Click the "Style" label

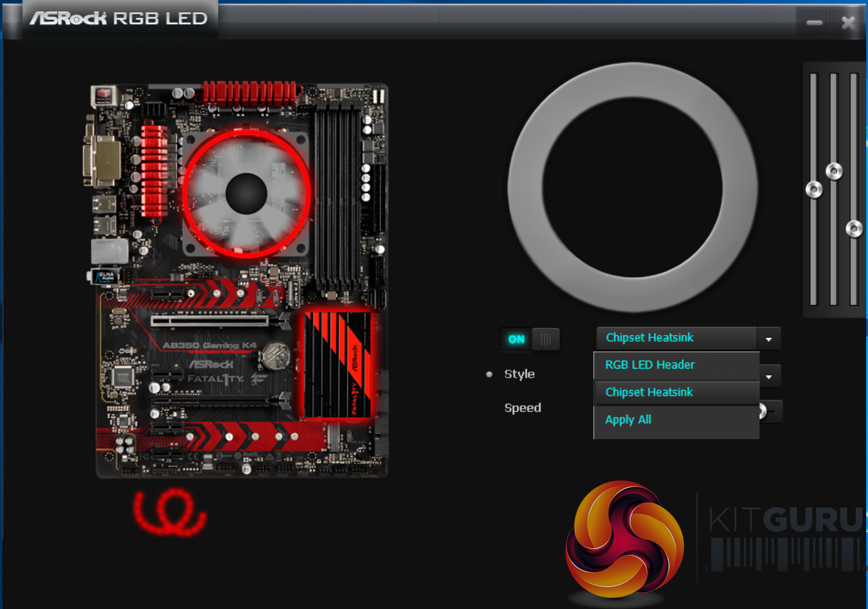(520, 374)
